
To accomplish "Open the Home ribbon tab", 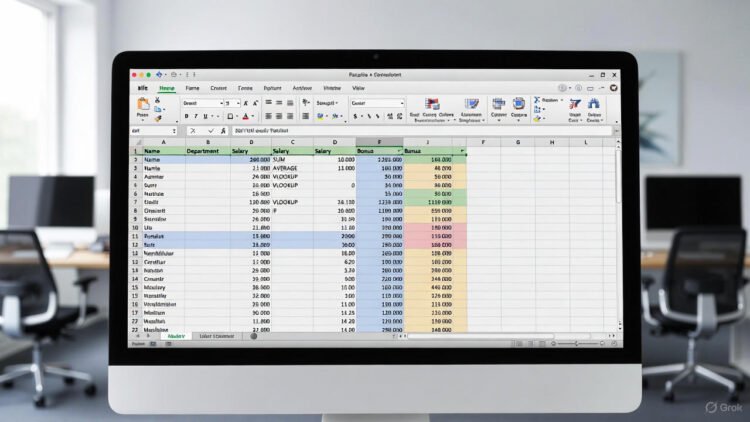I will [167, 88].
